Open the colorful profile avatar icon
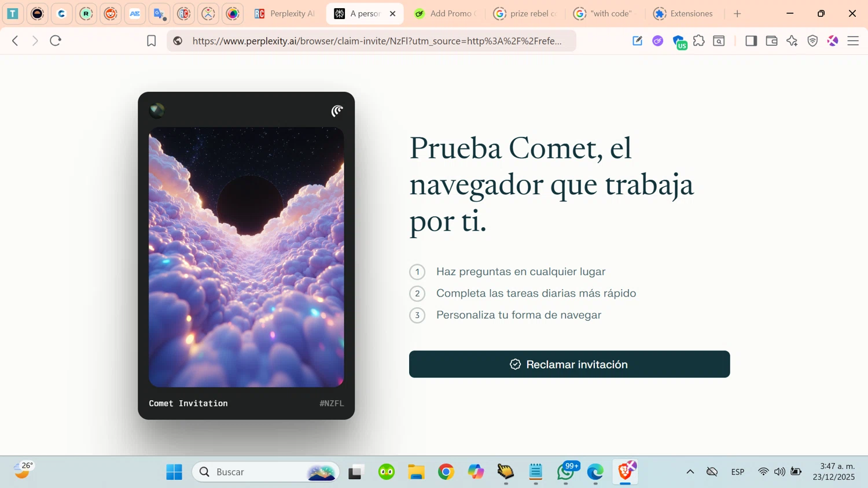Screen dimensions: 868x488 (x=833, y=41)
